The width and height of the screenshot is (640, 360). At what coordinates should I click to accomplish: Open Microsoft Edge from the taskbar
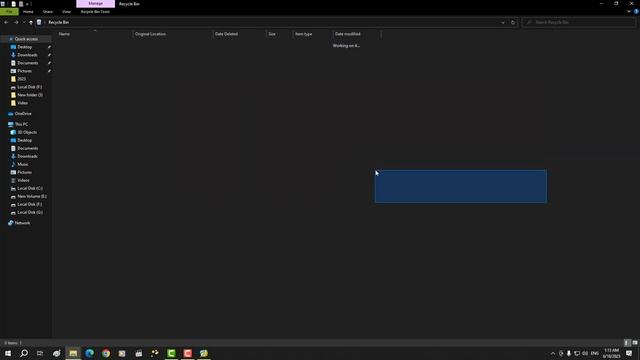89,353
